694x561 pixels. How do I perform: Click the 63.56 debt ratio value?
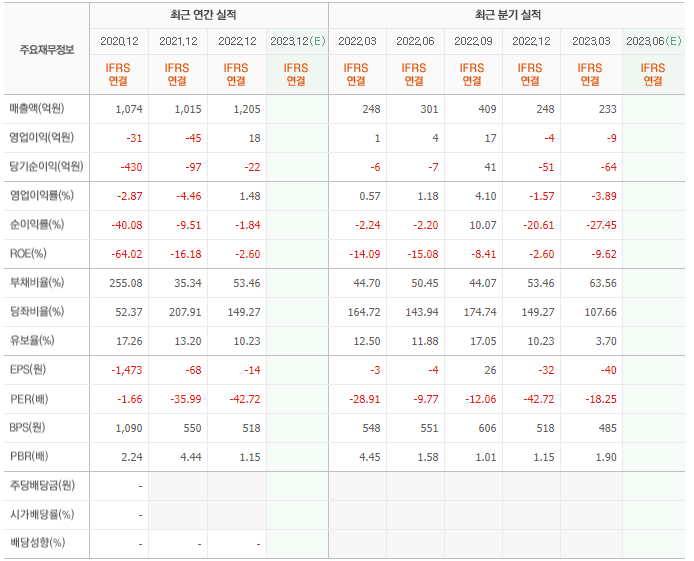click(x=603, y=283)
